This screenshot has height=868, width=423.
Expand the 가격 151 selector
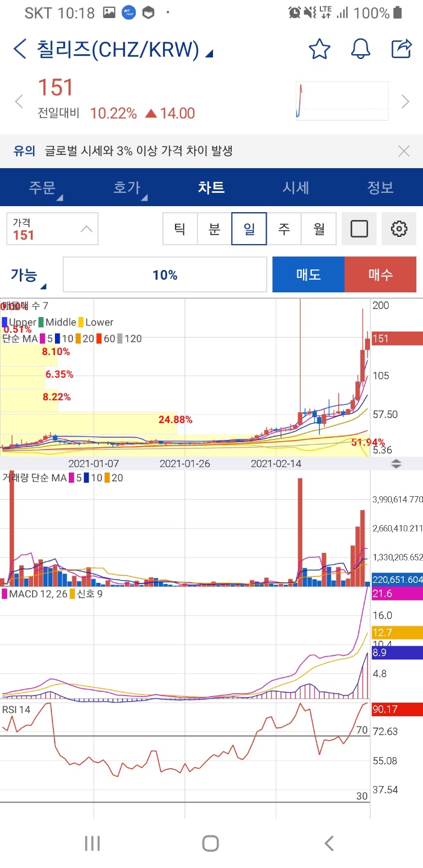pyautogui.click(x=52, y=228)
